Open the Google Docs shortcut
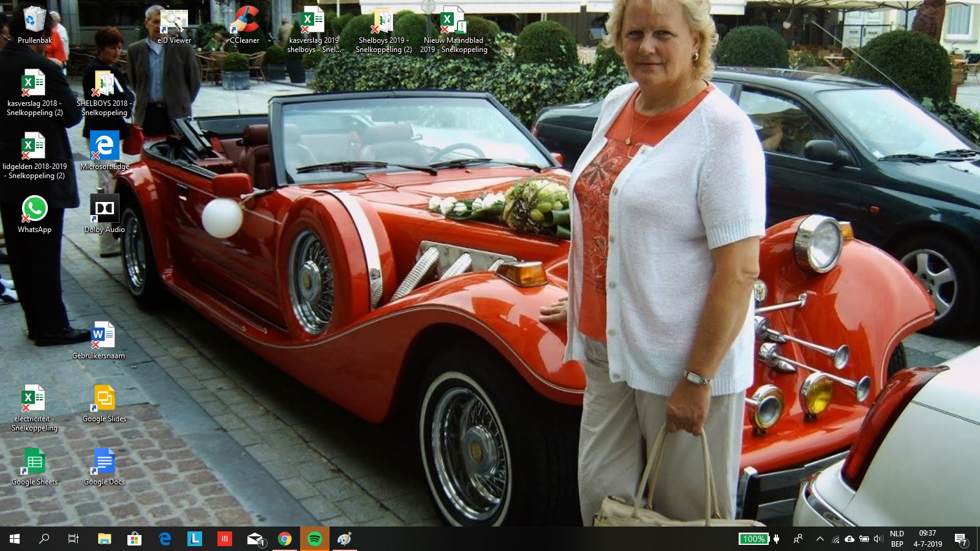Image resolution: width=980 pixels, height=551 pixels. [104, 463]
